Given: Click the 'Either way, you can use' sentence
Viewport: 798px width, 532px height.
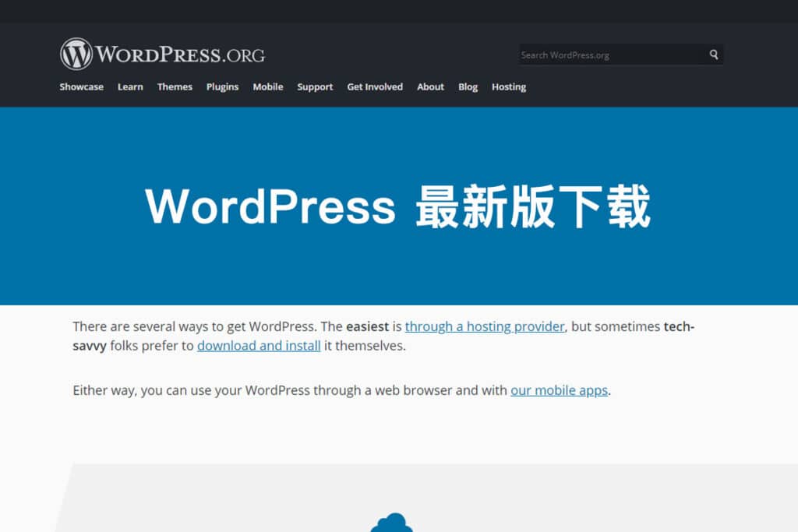Looking at the screenshot, I should pyautogui.click(x=341, y=390).
